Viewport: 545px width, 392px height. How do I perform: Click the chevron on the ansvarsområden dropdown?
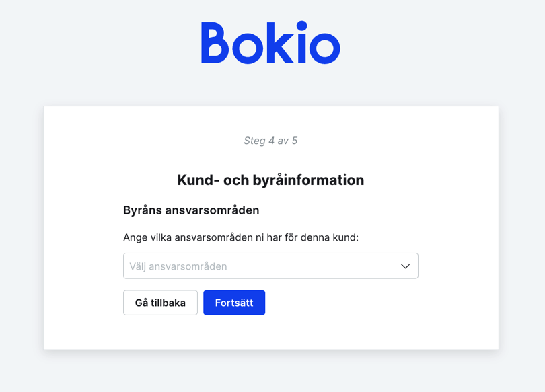click(405, 266)
